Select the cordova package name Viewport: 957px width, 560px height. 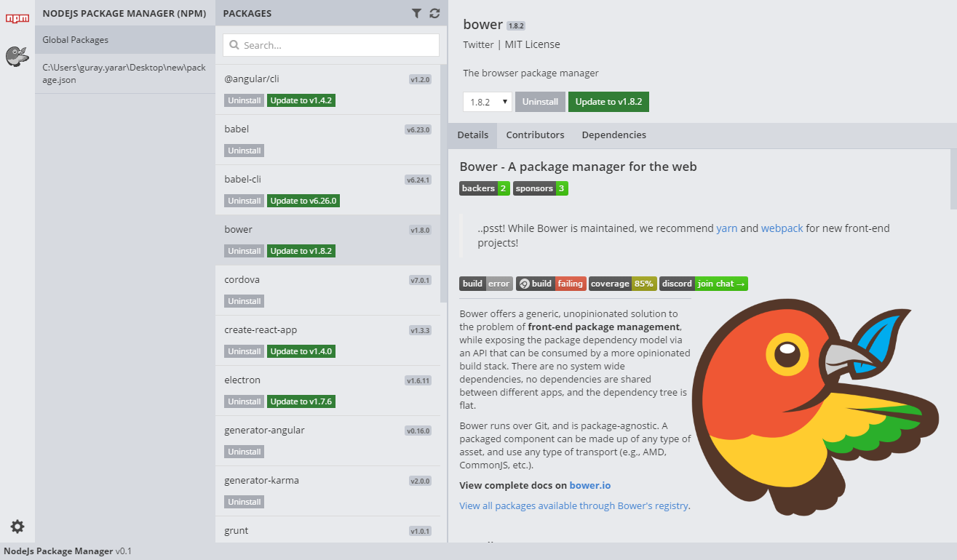tap(242, 279)
